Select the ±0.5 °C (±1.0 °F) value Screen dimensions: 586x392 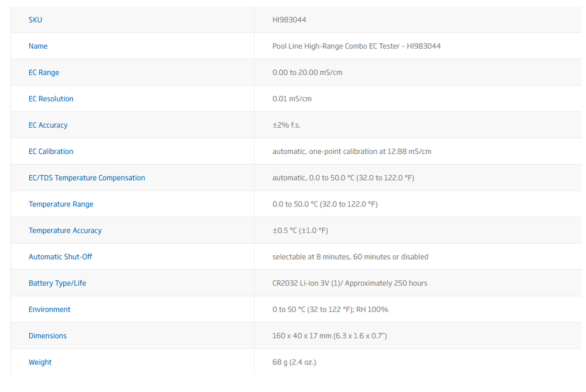tap(300, 231)
